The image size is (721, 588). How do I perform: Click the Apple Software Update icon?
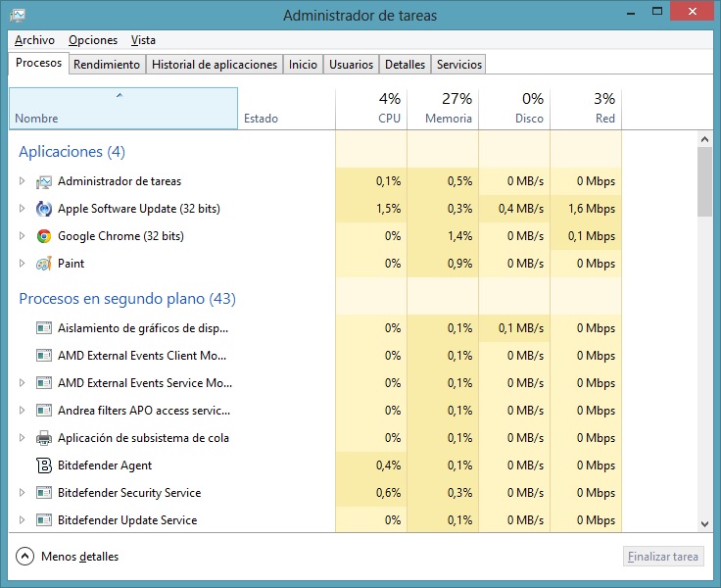coord(43,209)
